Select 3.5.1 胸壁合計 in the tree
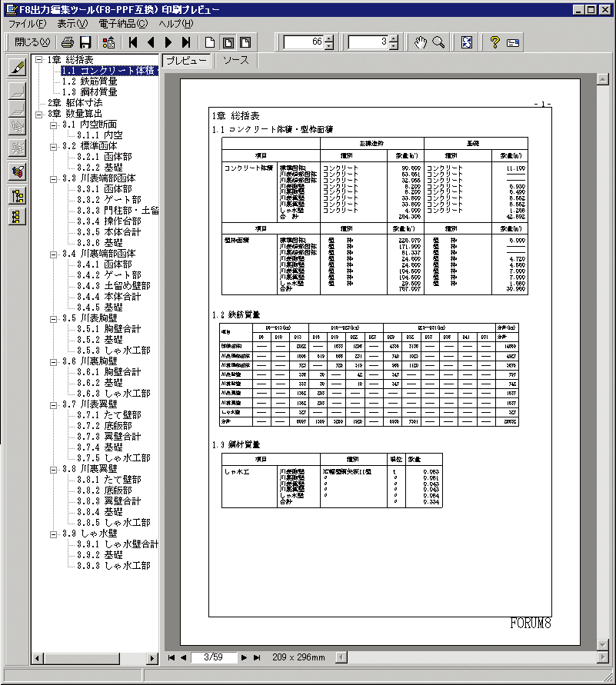Viewport: 616px width, 685px height. click(109, 329)
